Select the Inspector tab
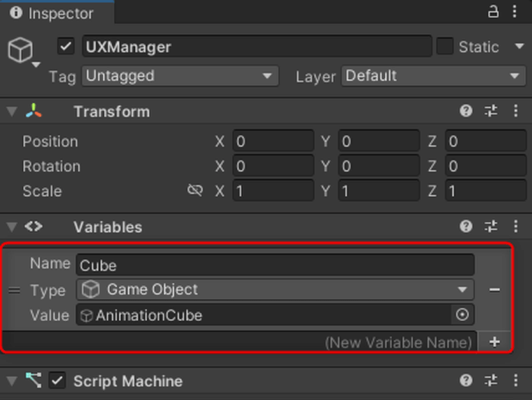This screenshot has width=532, height=400. coord(55,12)
